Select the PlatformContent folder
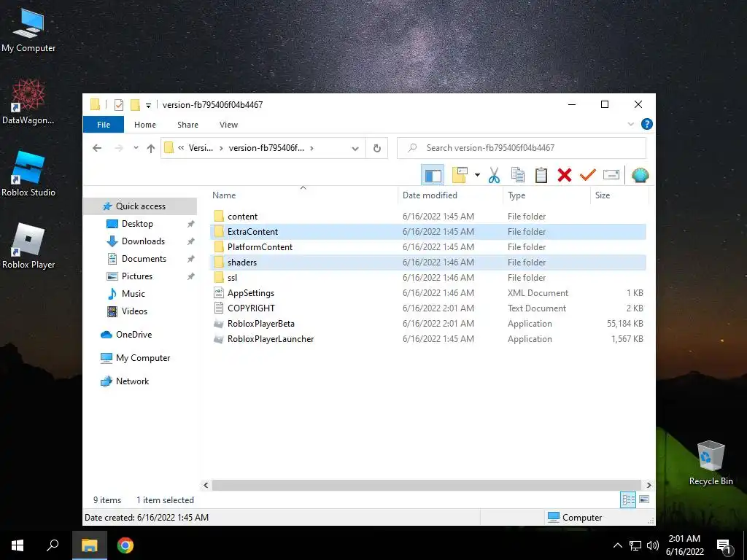 427,247
